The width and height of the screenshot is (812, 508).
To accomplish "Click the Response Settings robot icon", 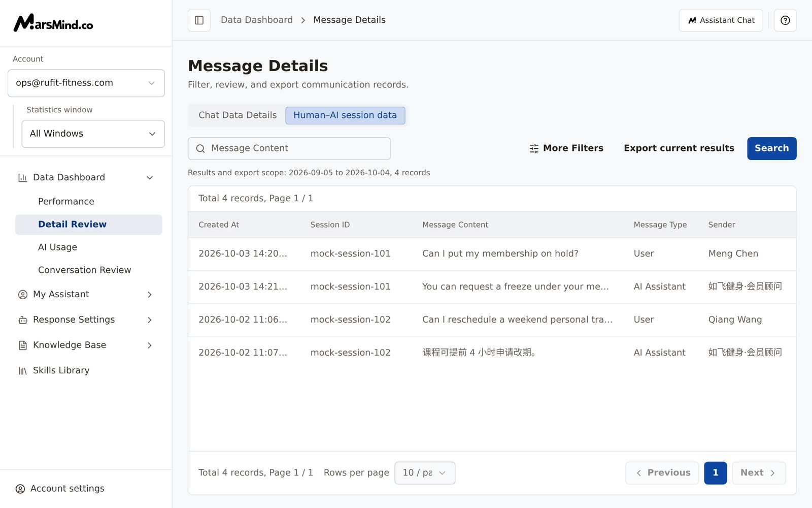I will coord(22,320).
